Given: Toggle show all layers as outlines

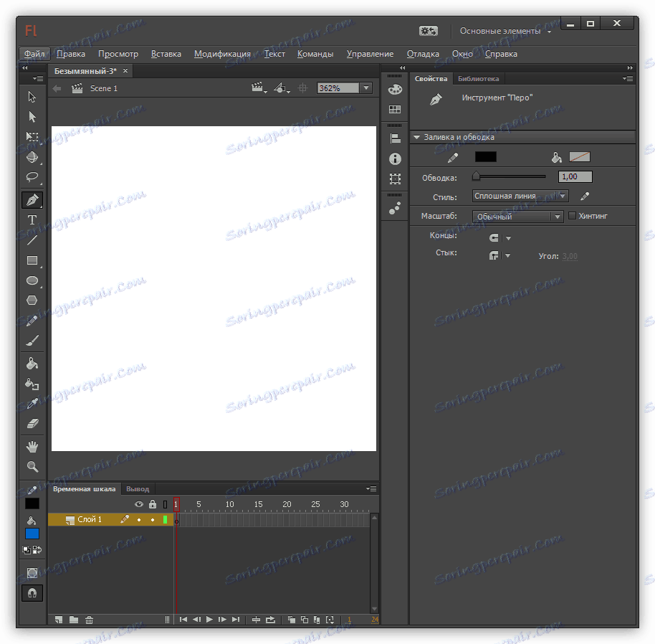Looking at the screenshot, I should 166,504.
